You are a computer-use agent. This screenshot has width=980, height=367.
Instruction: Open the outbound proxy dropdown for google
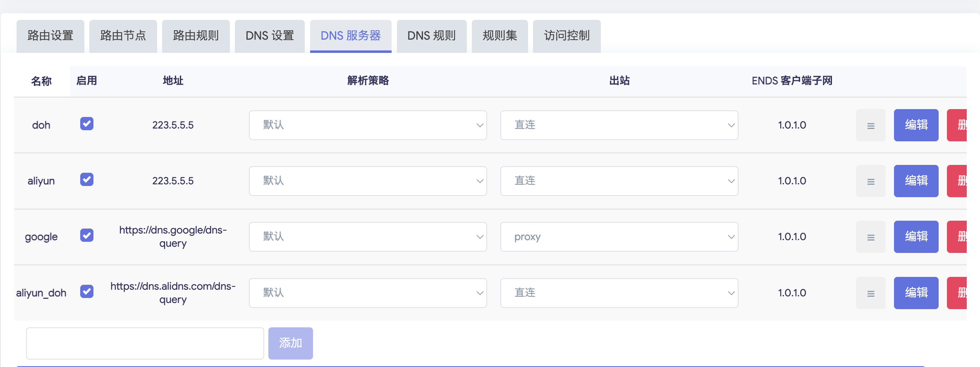619,237
